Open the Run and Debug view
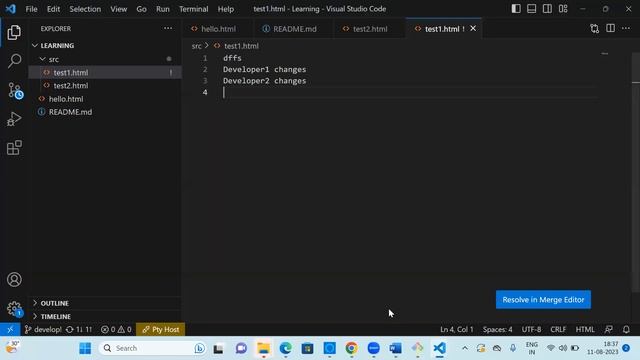The image size is (640, 360). tap(14, 119)
